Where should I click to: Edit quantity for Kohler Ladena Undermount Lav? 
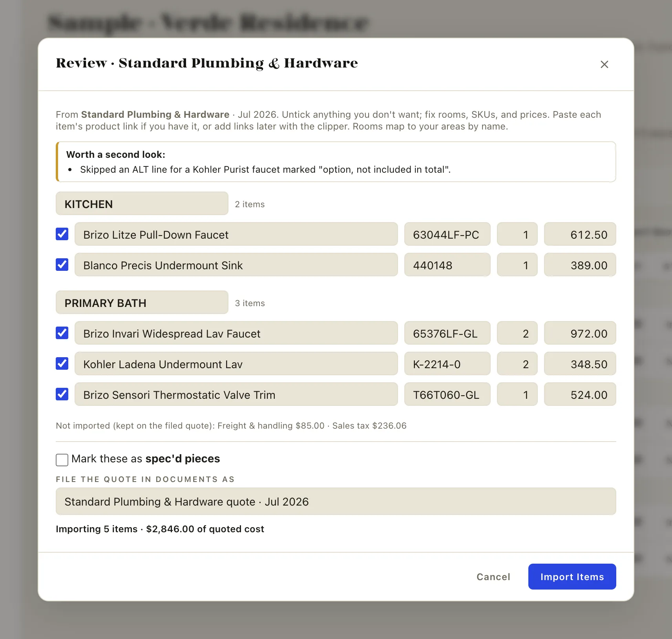[517, 364]
